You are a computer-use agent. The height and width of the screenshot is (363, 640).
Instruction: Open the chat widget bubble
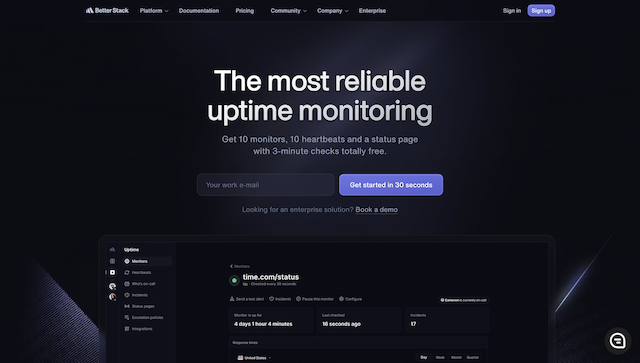(x=618, y=340)
